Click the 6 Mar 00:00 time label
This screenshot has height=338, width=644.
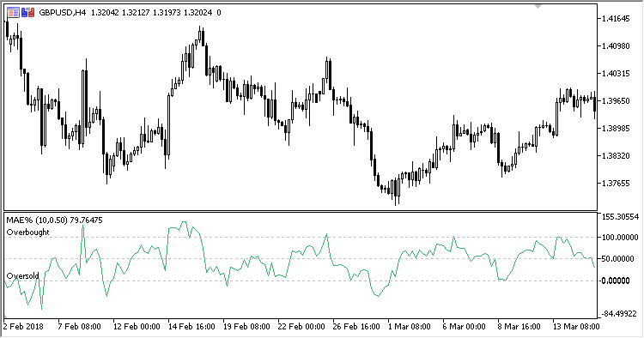(x=464, y=327)
